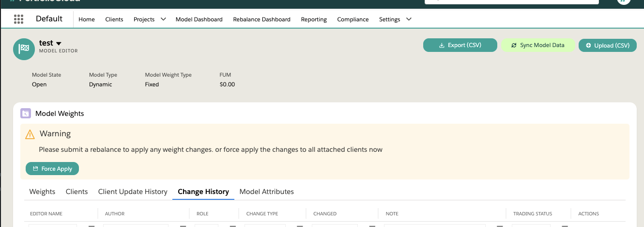Screen dimensions: 644x227
Task: Select the Change History tab
Action: (x=203, y=192)
